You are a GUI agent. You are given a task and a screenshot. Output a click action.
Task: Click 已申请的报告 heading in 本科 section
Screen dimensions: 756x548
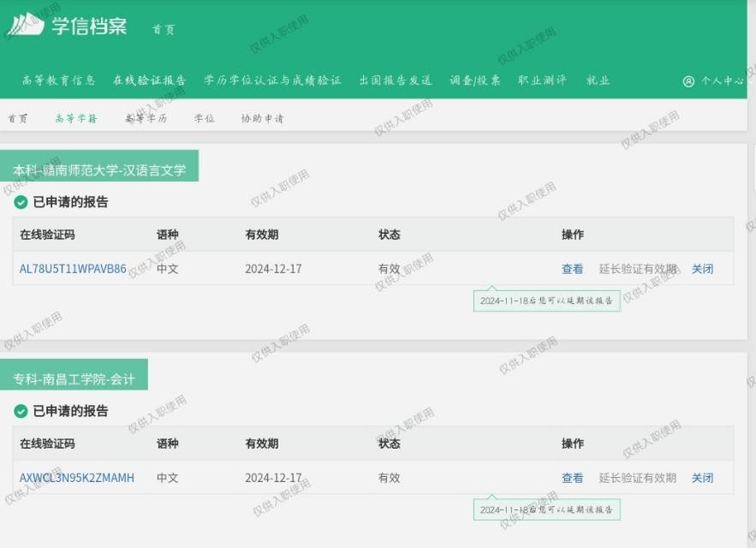[70, 202]
